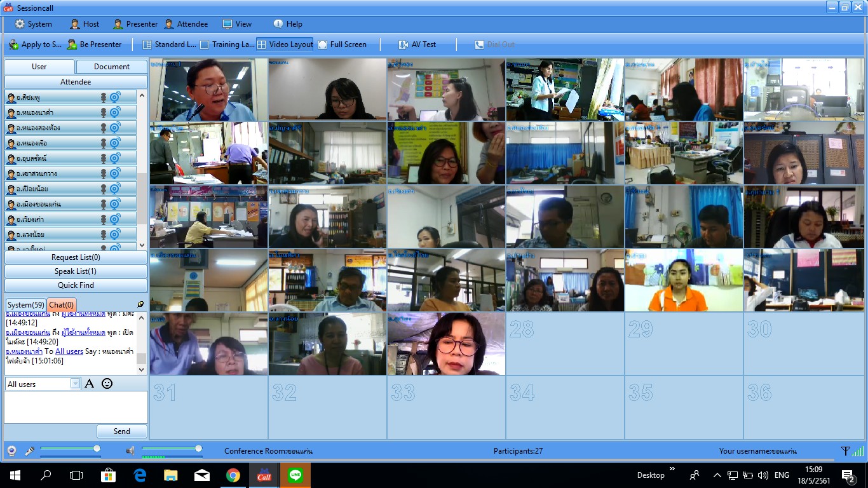Select Video Layout mode
Image resolution: width=868 pixels, height=488 pixels.
[x=285, y=44]
